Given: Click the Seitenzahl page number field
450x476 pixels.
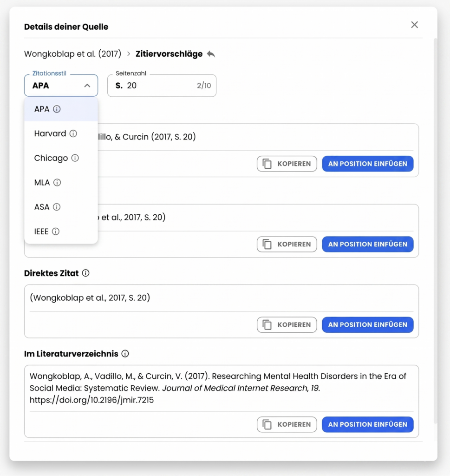Looking at the screenshot, I should (x=162, y=86).
